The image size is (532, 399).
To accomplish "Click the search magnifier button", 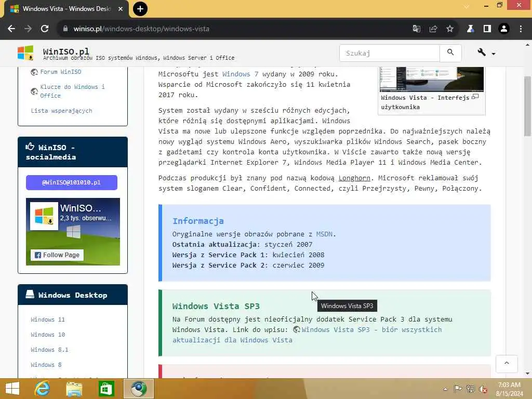I will pos(450,53).
